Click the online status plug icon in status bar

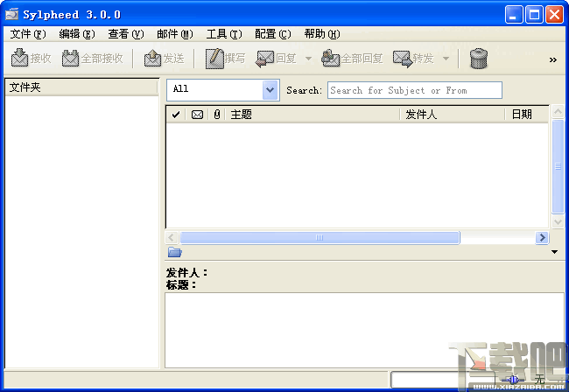[x=513, y=380]
